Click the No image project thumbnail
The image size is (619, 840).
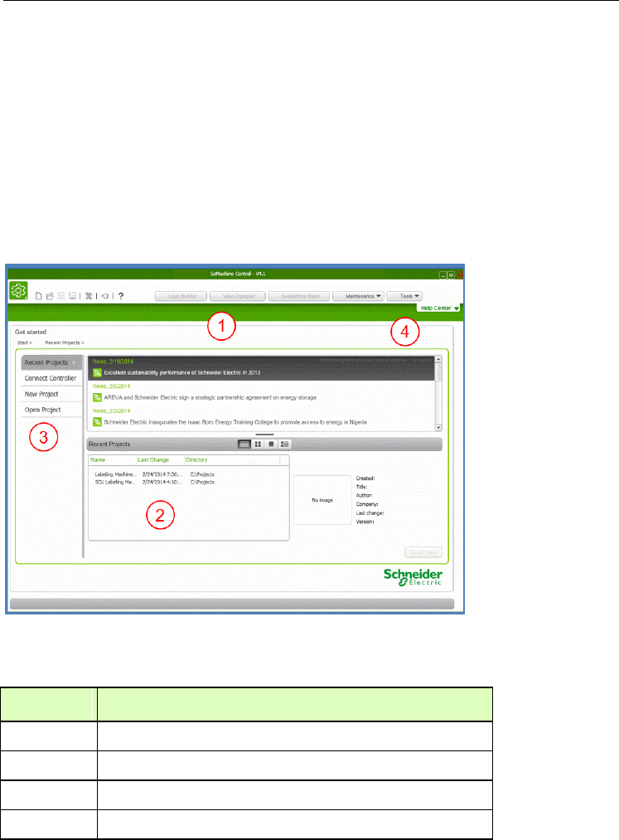tap(322, 500)
